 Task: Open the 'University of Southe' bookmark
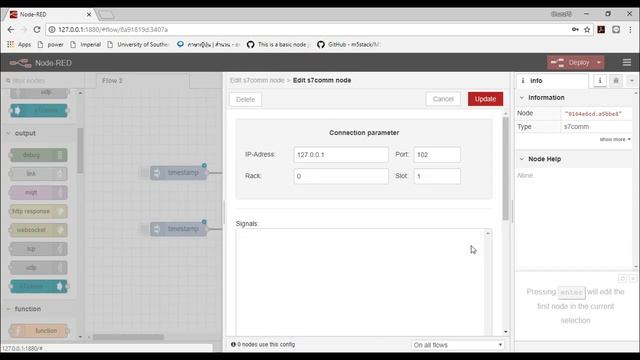coord(138,44)
